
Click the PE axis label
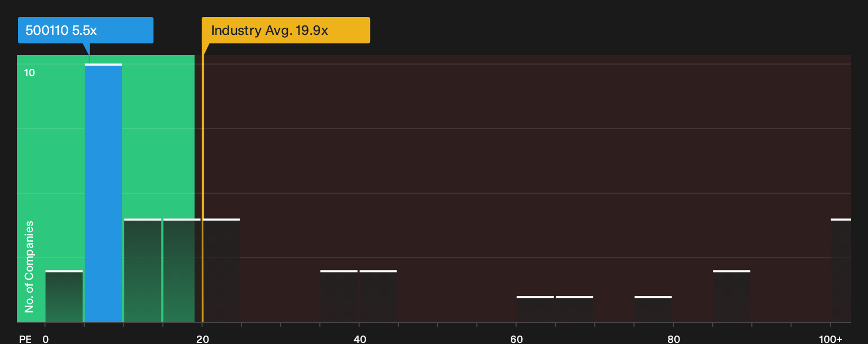click(25, 339)
